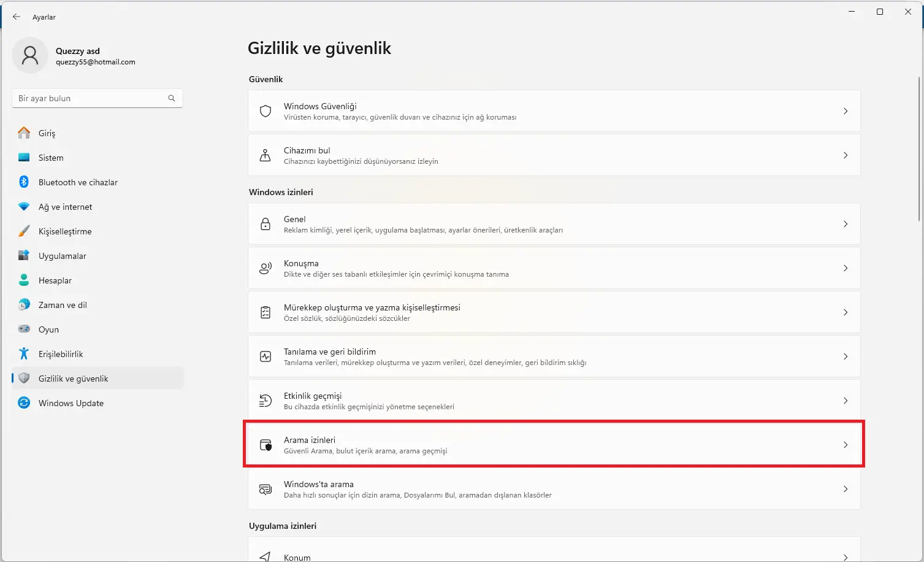Click the Genel padlock icon
The image size is (924, 562).
(x=265, y=224)
